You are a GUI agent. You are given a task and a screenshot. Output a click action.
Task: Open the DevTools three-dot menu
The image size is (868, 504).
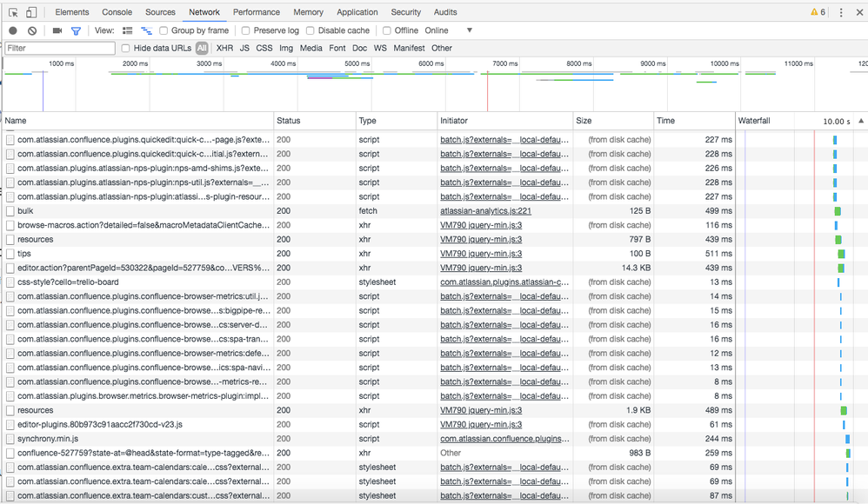point(841,12)
